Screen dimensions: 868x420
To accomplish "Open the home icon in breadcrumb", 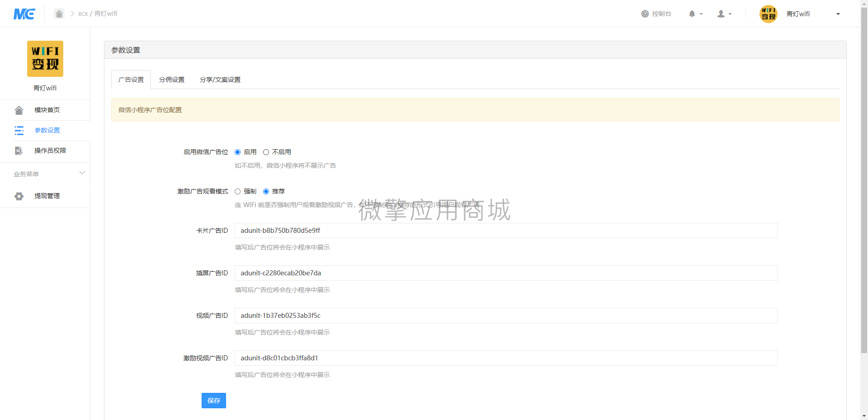I will coord(59,14).
